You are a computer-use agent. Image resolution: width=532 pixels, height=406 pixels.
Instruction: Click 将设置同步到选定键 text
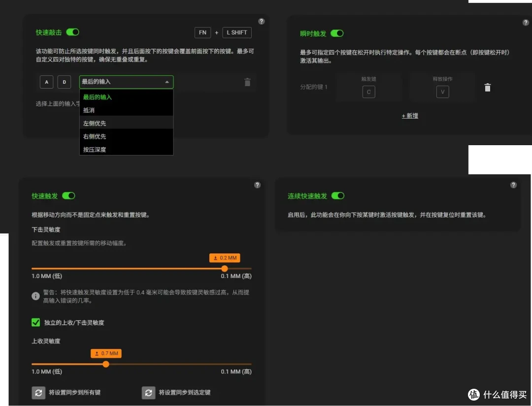coord(185,392)
